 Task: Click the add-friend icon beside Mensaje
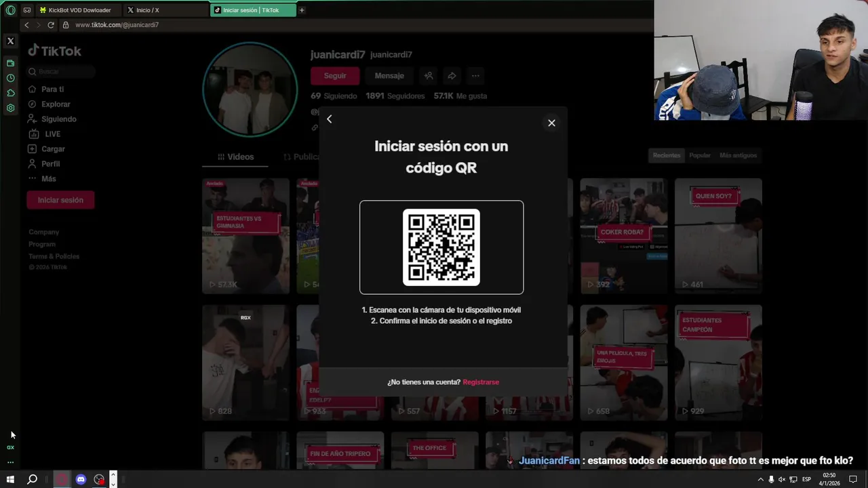[x=429, y=76]
